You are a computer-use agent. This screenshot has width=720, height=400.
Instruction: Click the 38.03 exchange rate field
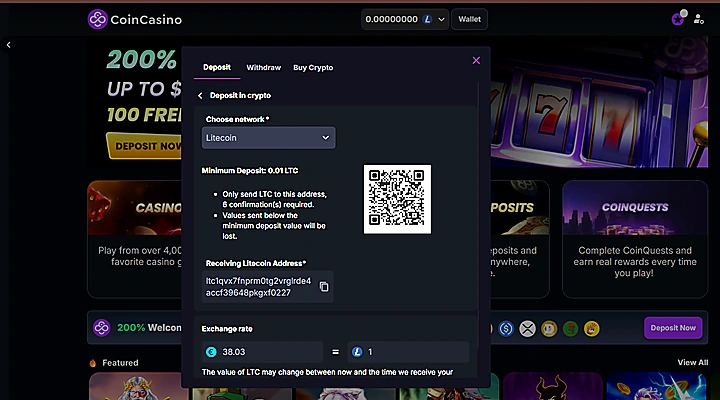[262, 352]
